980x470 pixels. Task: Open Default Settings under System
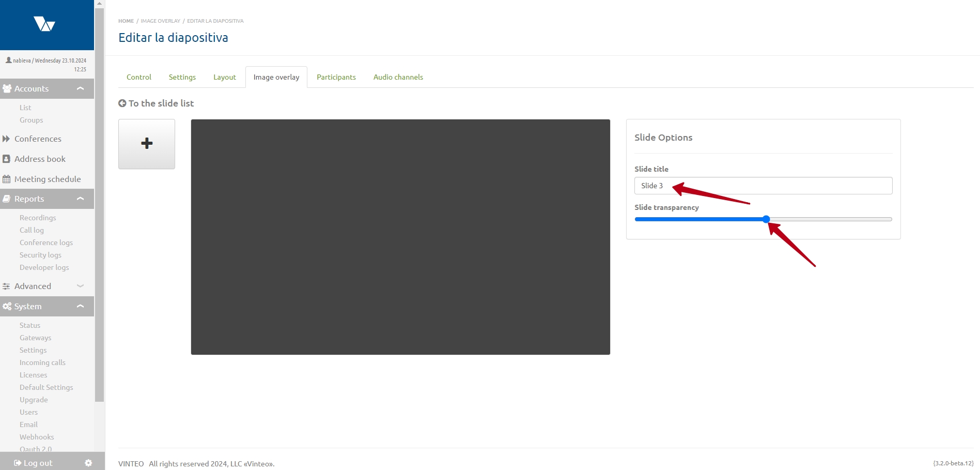pos(46,387)
